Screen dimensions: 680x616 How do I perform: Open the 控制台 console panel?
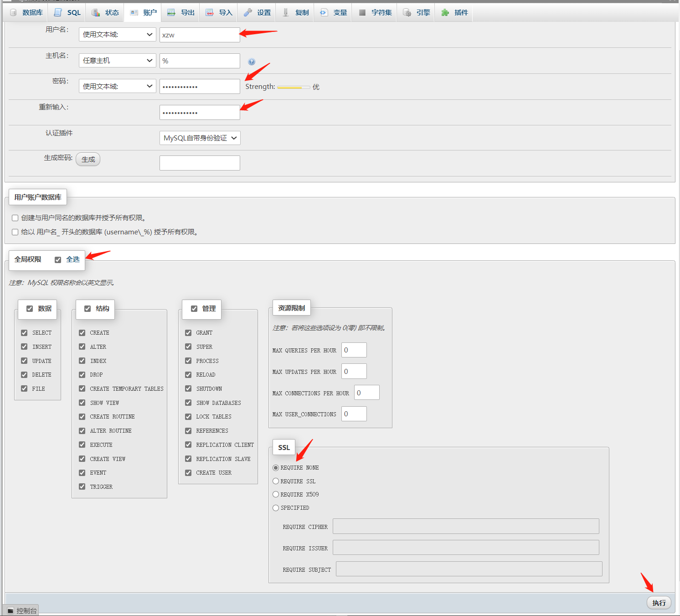[x=22, y=611]
